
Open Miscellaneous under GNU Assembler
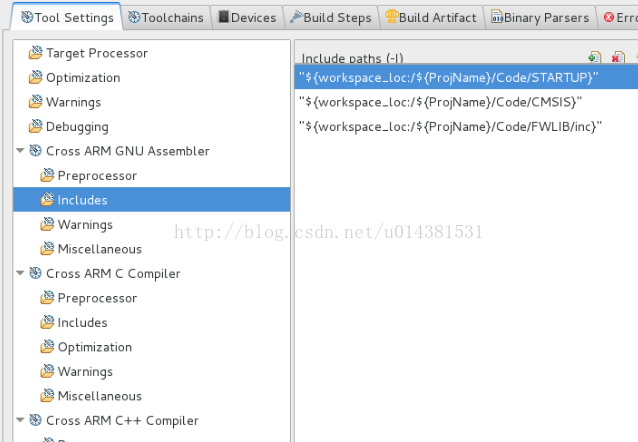click(99, 249)
